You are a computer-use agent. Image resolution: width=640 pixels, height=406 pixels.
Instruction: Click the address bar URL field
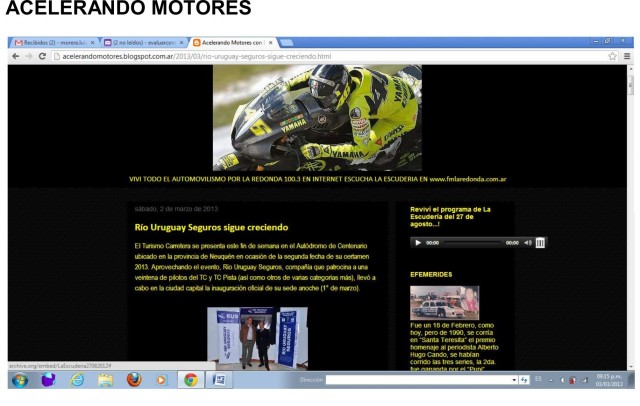pos(300,57)
